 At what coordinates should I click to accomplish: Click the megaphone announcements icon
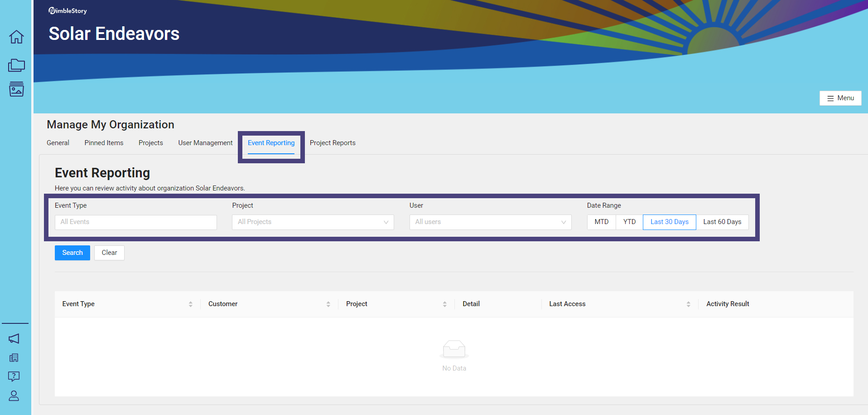pyautogui.click(x=14, y=338)
